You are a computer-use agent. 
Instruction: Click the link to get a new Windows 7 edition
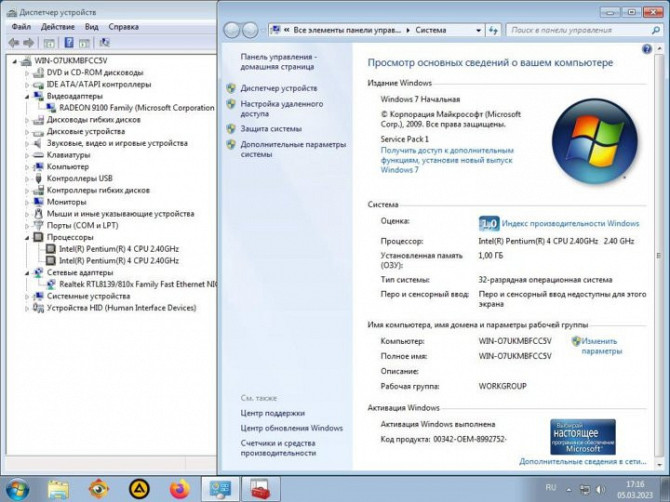coord(447,160)
